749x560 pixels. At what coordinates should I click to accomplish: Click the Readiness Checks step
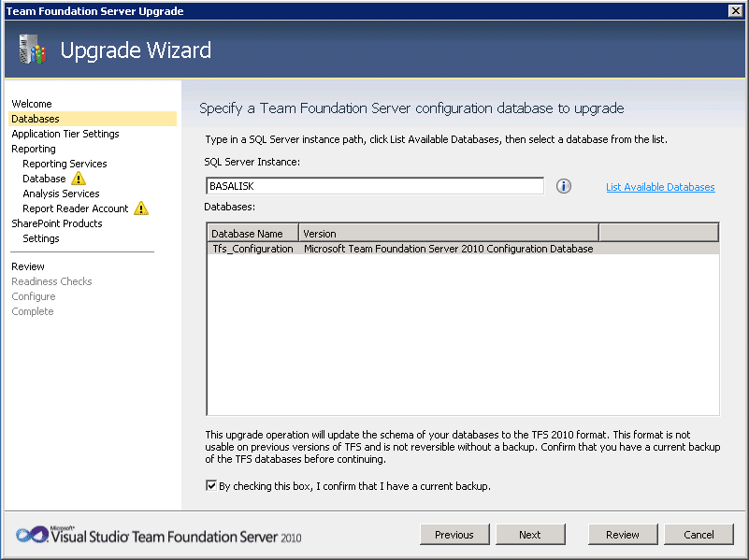point(51,281)
